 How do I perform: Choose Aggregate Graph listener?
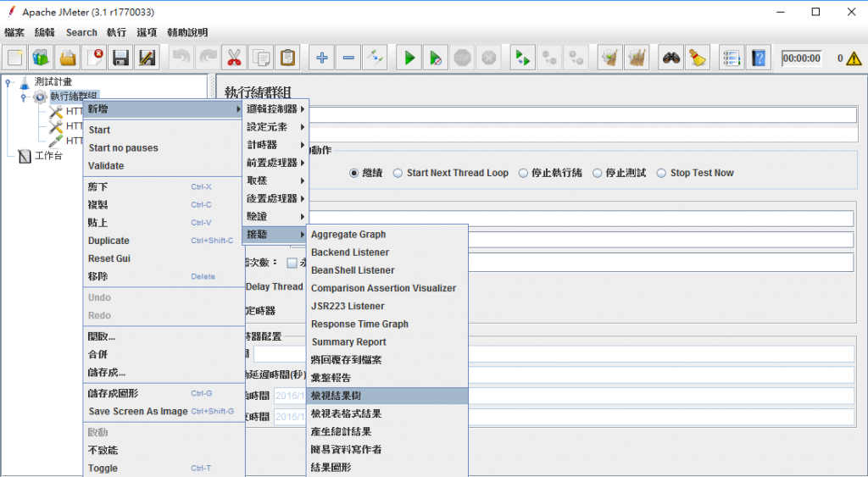387,235
